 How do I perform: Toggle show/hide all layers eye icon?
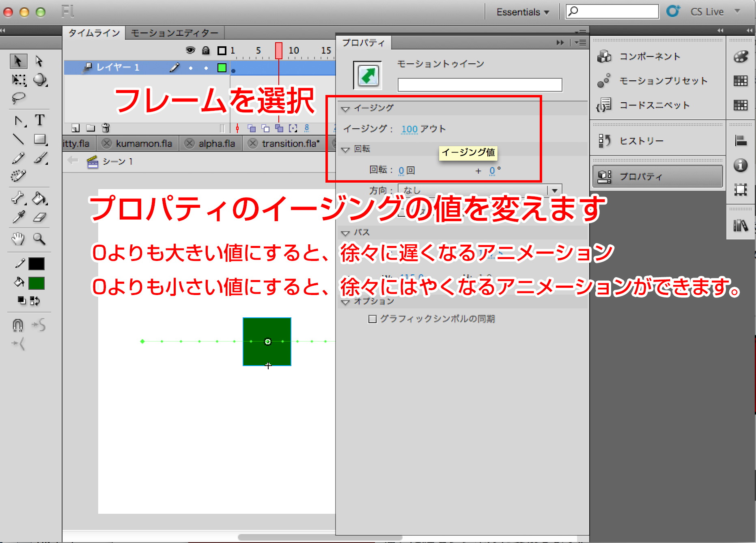pos(190,50)
